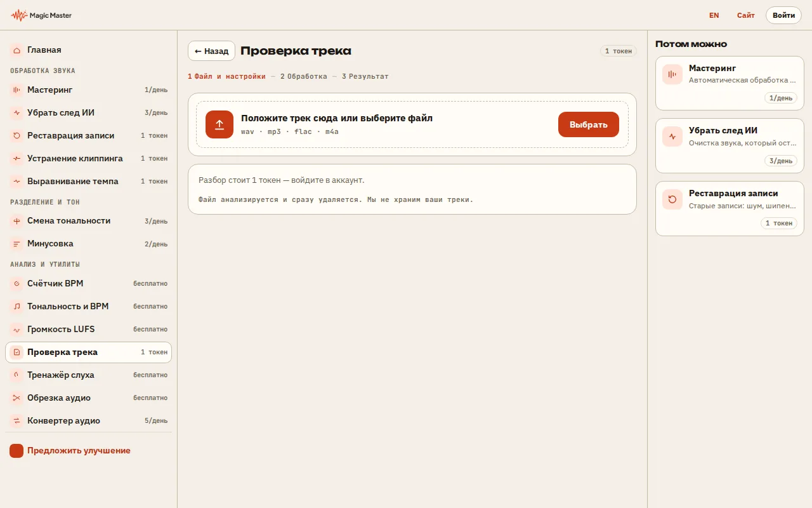Viewport: 812px width, 508px height.
Task: Open the Главная home icon
Action: pyautogui.click(x=16, y=50)
